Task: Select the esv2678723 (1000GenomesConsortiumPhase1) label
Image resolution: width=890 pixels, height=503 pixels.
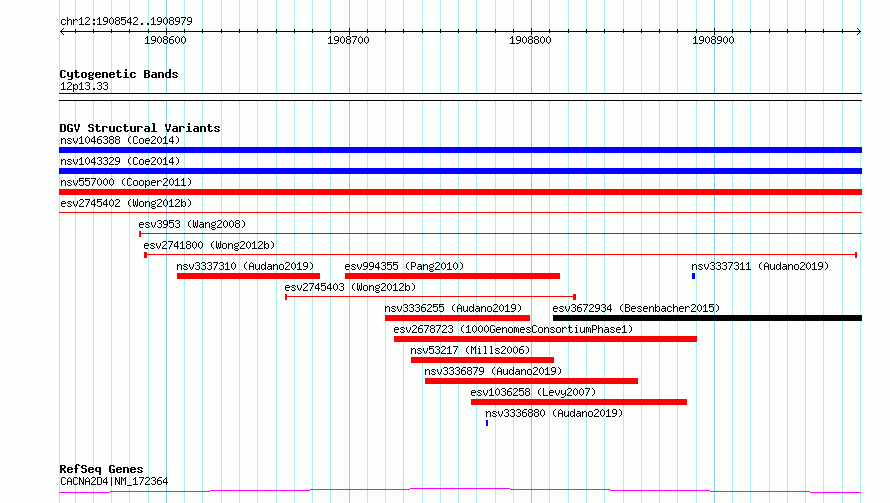Action: (x=513, y=329)
